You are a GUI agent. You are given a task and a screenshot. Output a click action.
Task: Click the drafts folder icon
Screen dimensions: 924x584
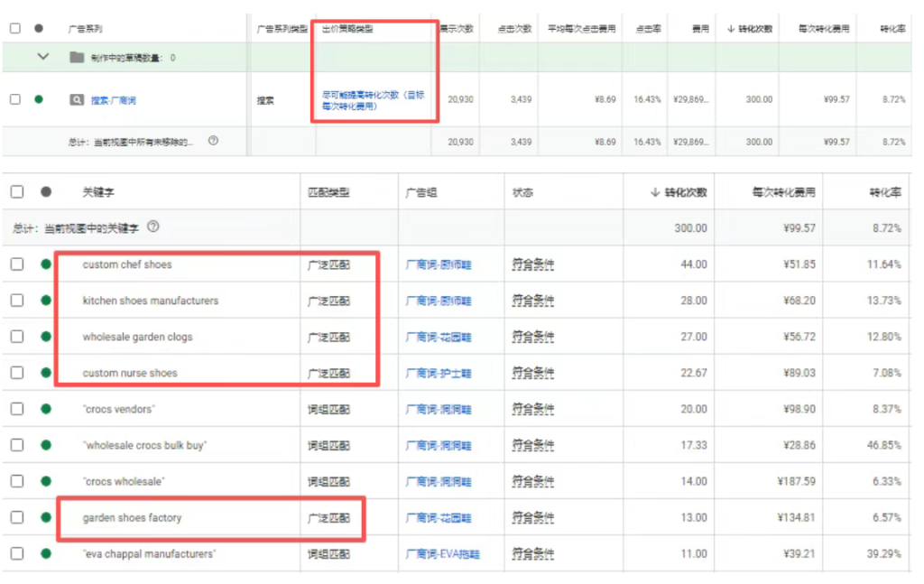coord(77,58)
